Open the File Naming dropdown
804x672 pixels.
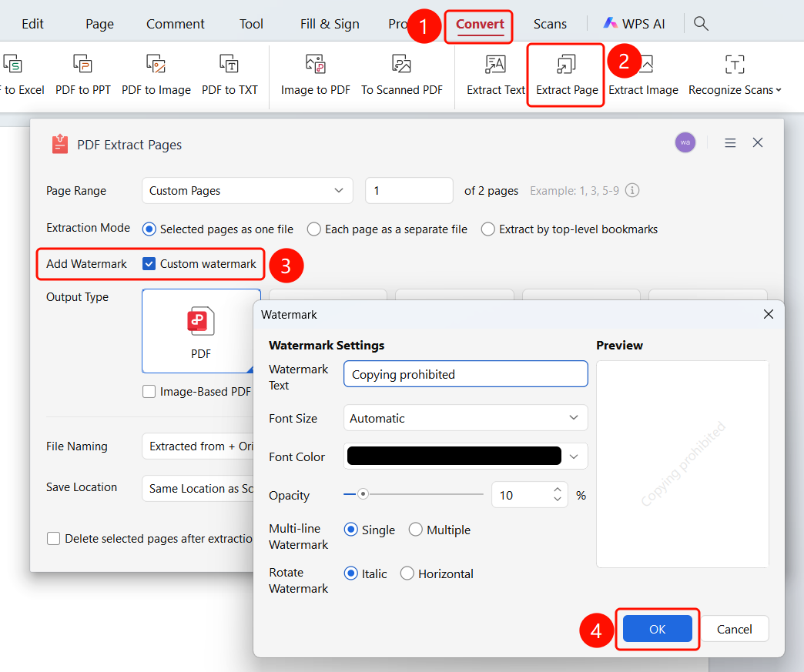199,446
